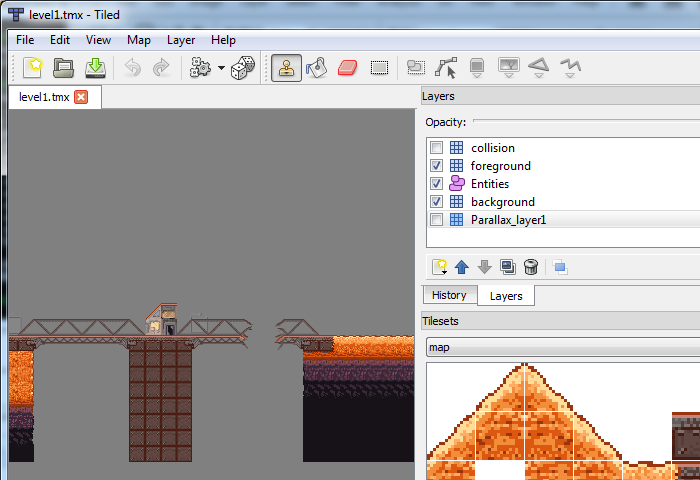Screen dimensions: 700x480
Task: Enable visibility of collision layer
Action: click(x=436, y=147)
